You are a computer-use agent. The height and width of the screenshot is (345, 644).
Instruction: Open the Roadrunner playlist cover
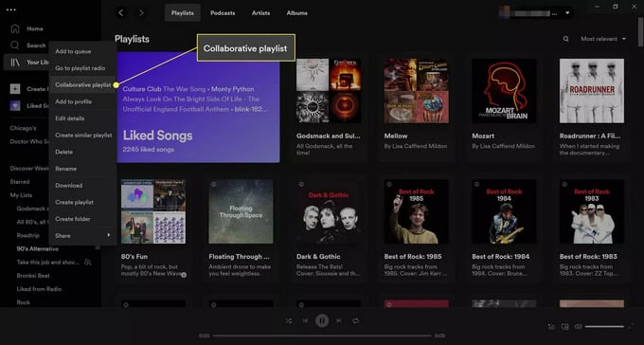592,91
